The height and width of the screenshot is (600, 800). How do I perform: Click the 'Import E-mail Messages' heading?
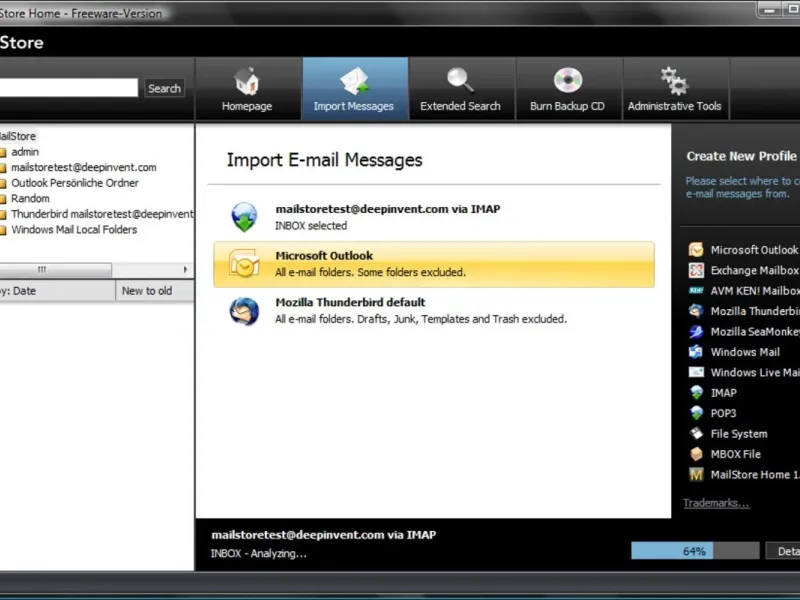[324, 160]
